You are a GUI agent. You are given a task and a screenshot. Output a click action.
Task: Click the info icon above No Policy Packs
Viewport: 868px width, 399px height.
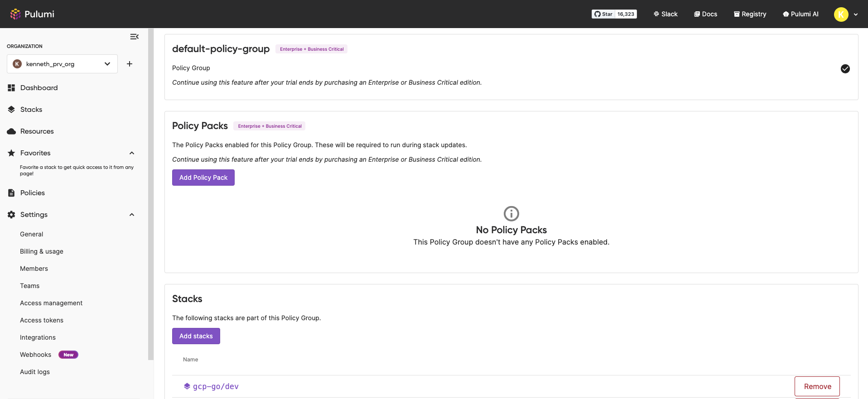[511, 213]
